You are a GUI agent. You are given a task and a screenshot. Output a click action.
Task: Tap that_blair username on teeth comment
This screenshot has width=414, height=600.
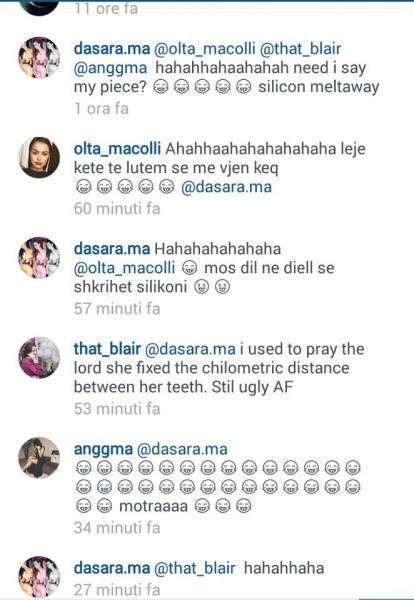click(107, 349)
